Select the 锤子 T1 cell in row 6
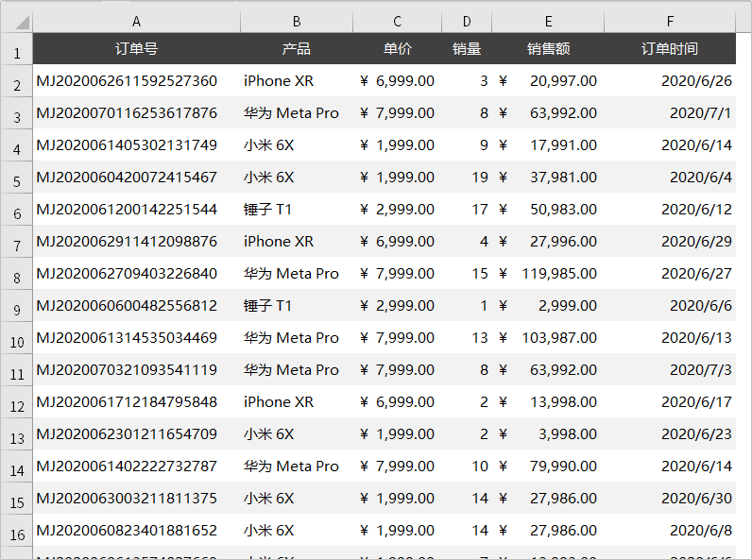The image size is (752, 560). click(x=268, y=210)
